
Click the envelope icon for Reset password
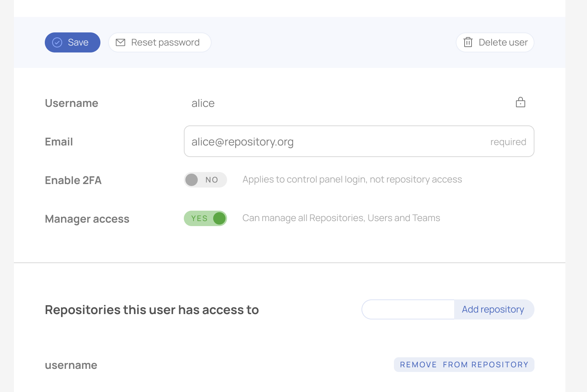120,42
